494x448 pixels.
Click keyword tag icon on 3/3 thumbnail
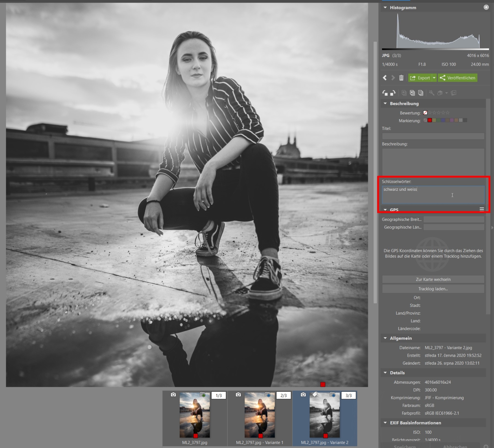click(x=315, y=394)
